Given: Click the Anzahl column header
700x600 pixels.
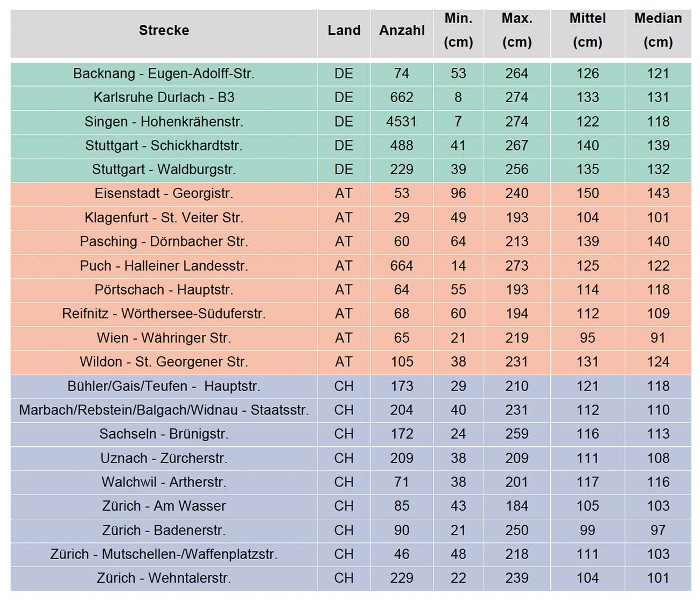Looking at the screenshot, I should pos(402,31).
